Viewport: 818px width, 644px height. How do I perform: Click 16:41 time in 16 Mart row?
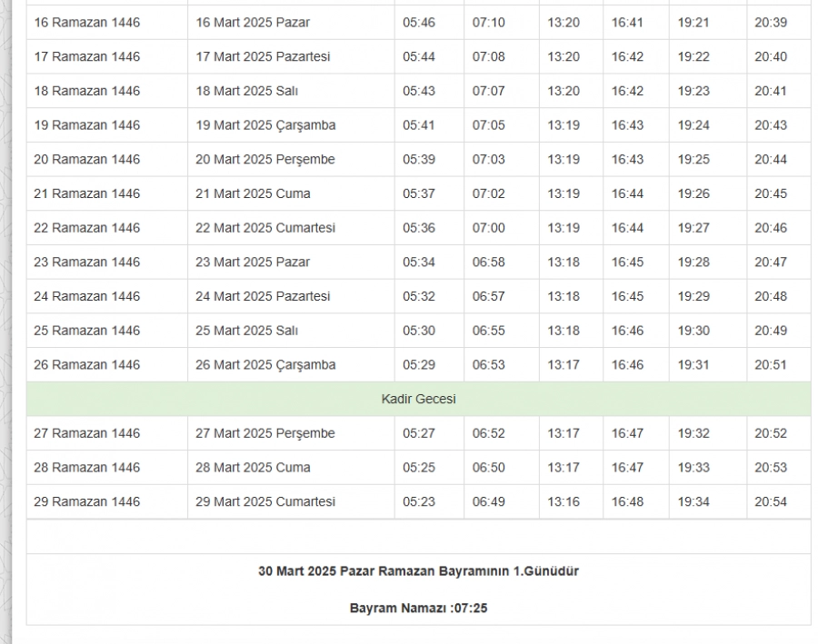(627, 23)
